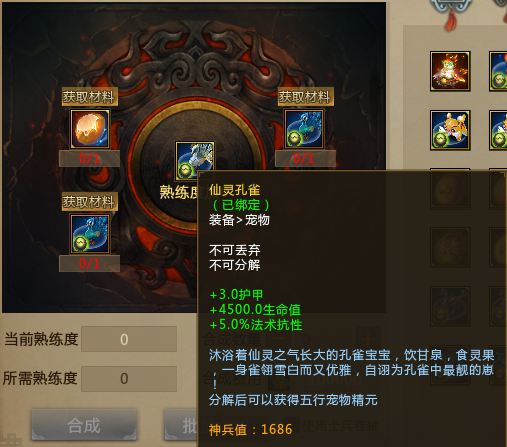This screenshot has width=507, height=447.
Task: Click the 0/1 counter under lower-left peacock
Action: [89, 263]
